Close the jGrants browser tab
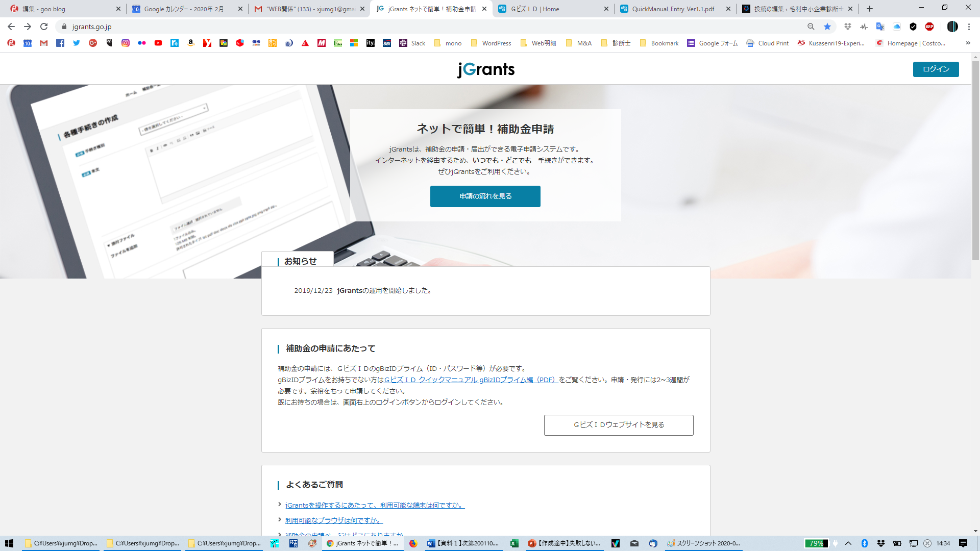Screen dimensions: 980x551 tap(484, 9)
